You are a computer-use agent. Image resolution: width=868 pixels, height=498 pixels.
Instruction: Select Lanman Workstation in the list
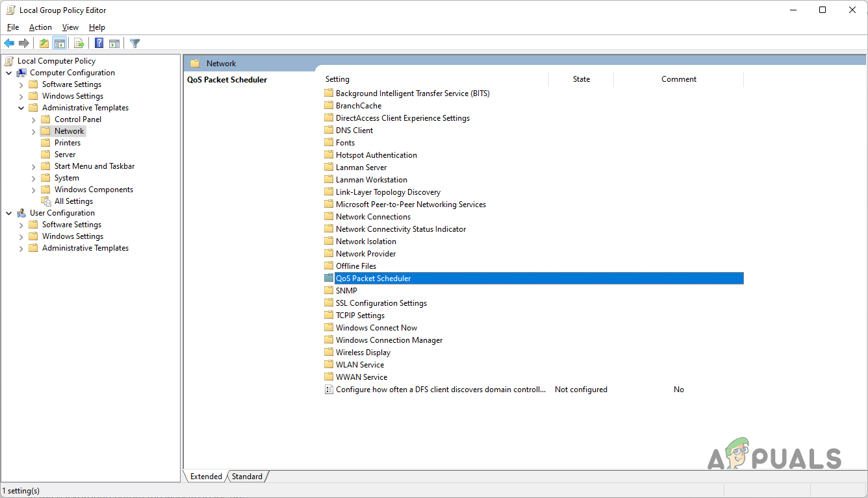(x=372, y=180)
